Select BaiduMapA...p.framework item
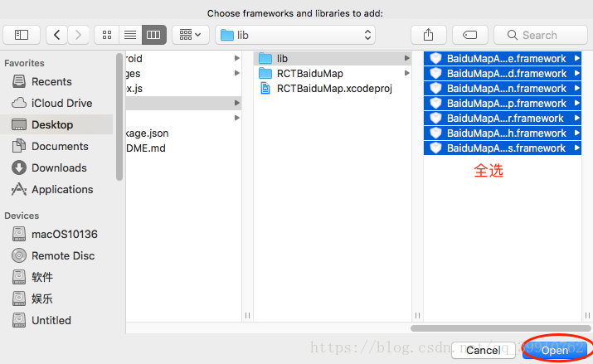The height and width of the screenshot is (364, 593). (x=503, y=103)
